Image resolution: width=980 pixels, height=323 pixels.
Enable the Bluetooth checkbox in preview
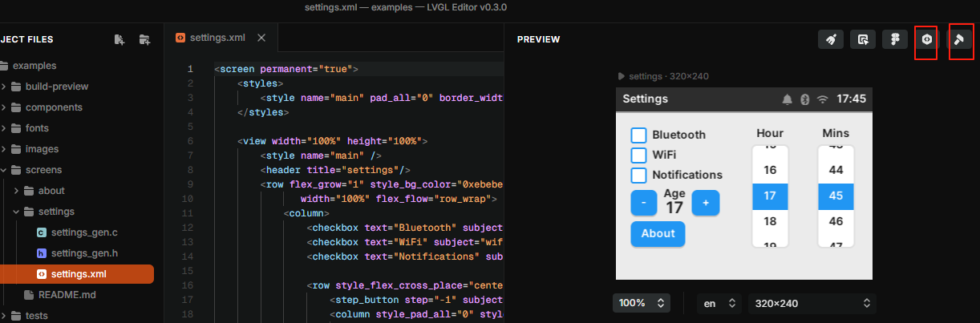point(638,135)
